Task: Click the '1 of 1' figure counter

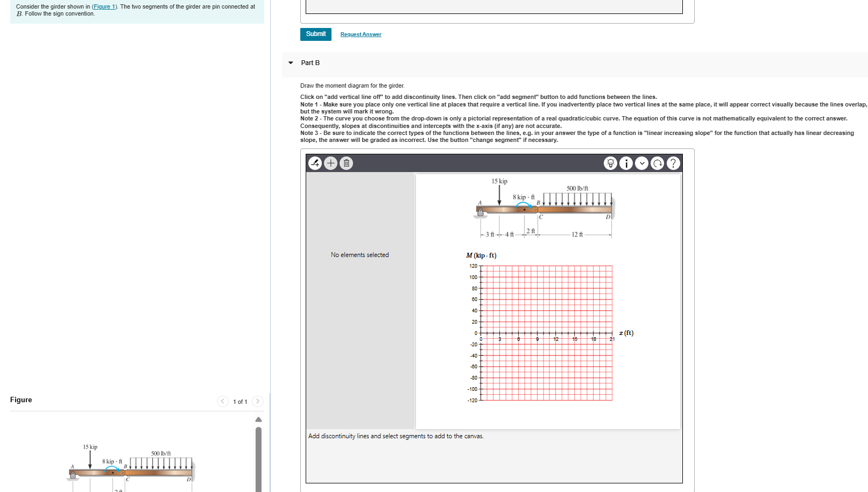Action: pos(240,402)
